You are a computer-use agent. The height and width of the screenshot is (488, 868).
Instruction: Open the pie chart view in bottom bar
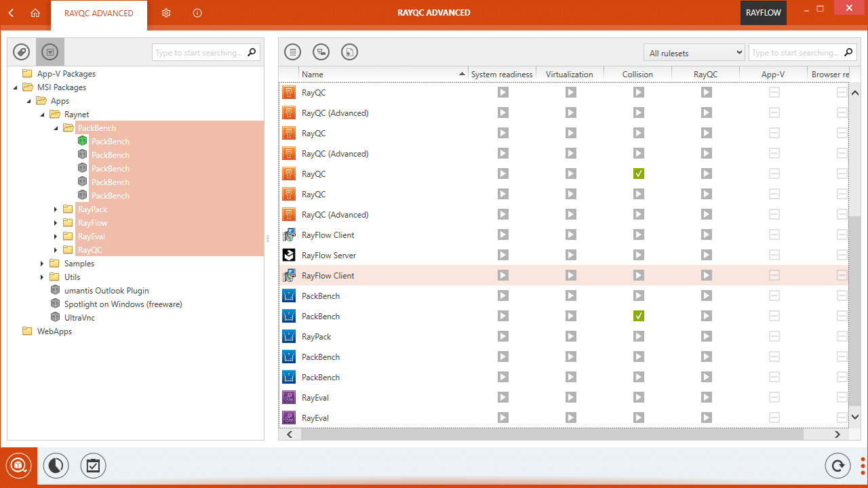(x=56, y=466)
